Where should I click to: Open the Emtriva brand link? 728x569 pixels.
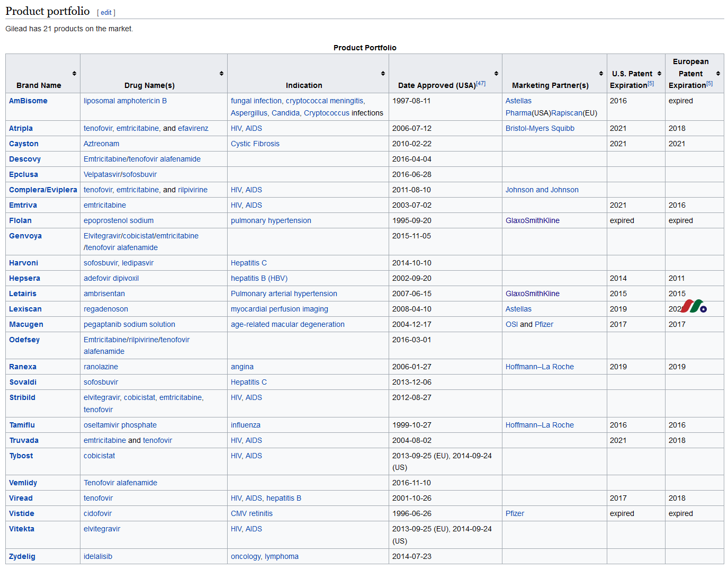click(x=23, y=205)
